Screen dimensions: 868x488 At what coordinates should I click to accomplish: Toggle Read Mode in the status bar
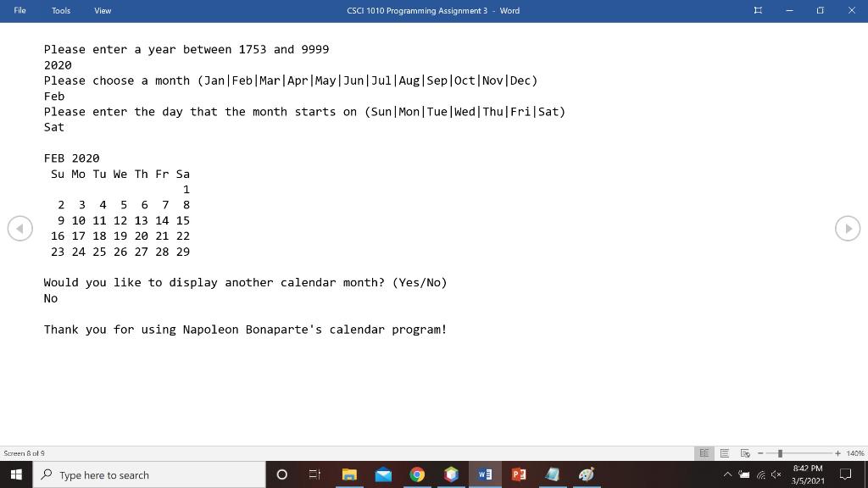click(x=704, y=453)
